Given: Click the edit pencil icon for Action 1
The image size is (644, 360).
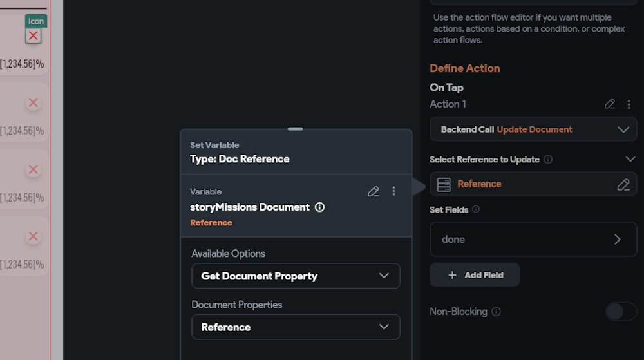Looking at the screenshot, I should (610, 104).
